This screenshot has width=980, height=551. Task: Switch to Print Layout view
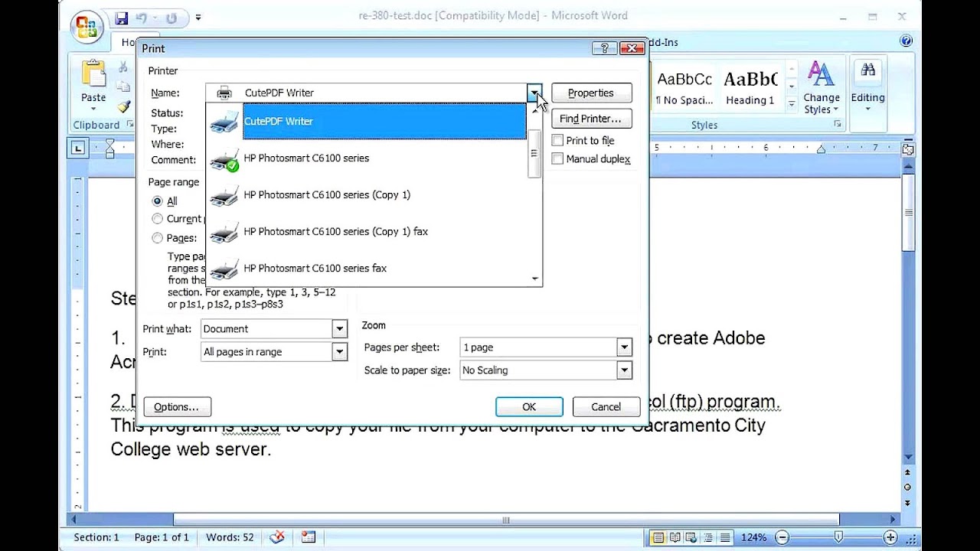pos(658,537)
